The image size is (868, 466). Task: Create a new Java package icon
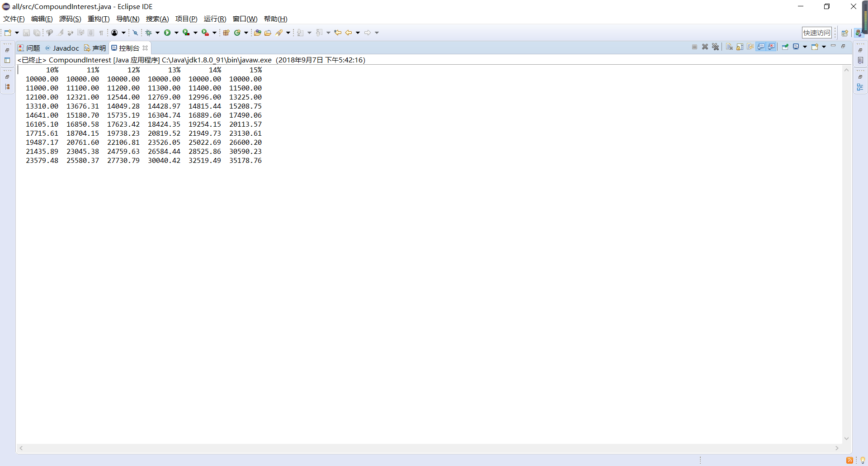(226, 33)
